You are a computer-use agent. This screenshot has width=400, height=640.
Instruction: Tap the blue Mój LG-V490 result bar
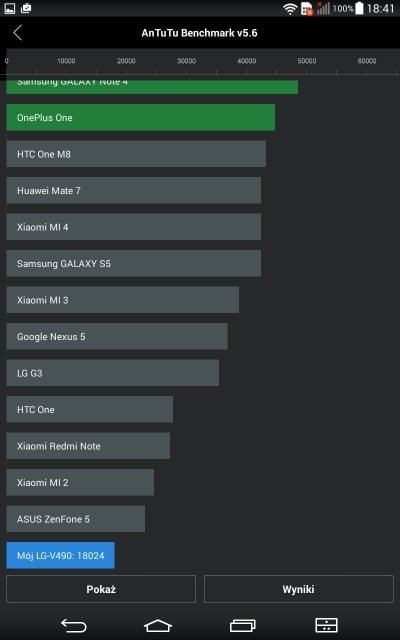click(x=60, y=556)
